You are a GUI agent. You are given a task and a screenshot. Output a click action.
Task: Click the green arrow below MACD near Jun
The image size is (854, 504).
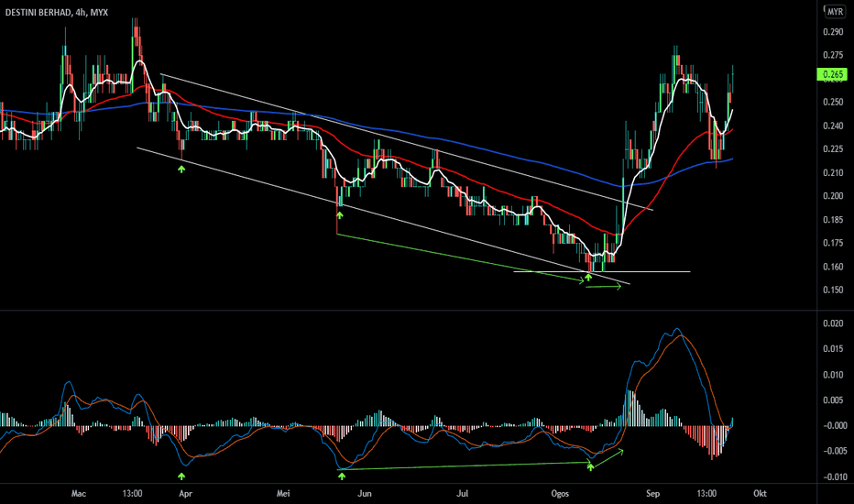(342, 477)
